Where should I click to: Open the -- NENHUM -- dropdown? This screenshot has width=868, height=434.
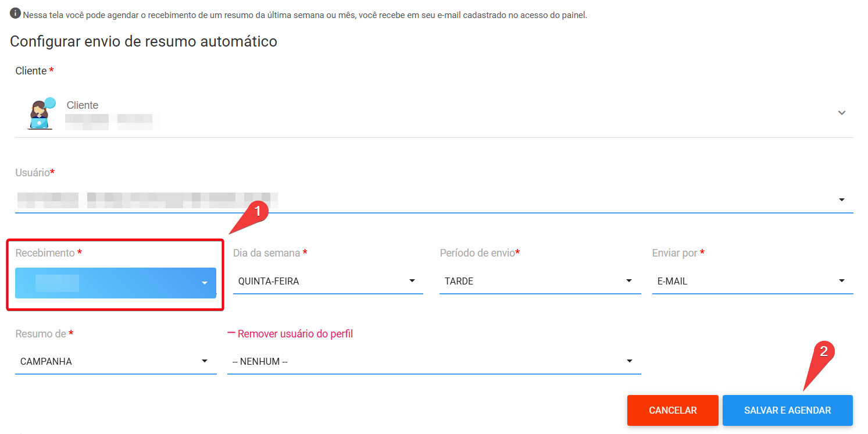[433, 361]
